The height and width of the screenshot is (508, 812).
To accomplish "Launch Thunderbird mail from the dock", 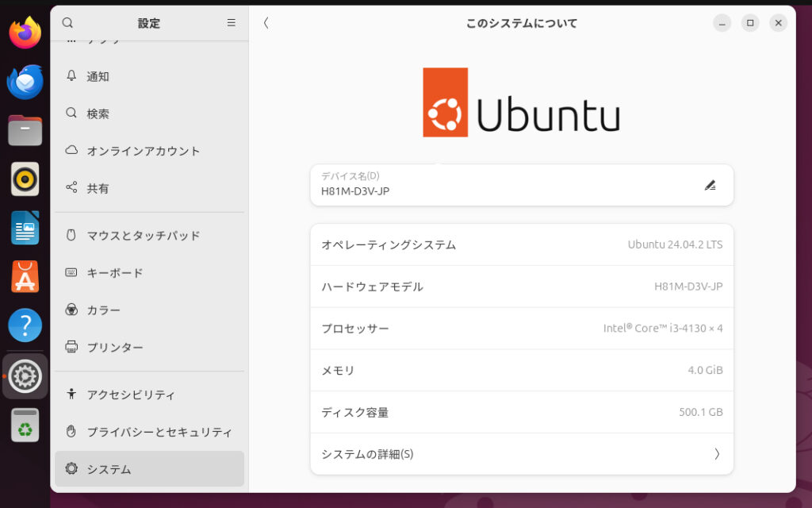I will [25, 82].
